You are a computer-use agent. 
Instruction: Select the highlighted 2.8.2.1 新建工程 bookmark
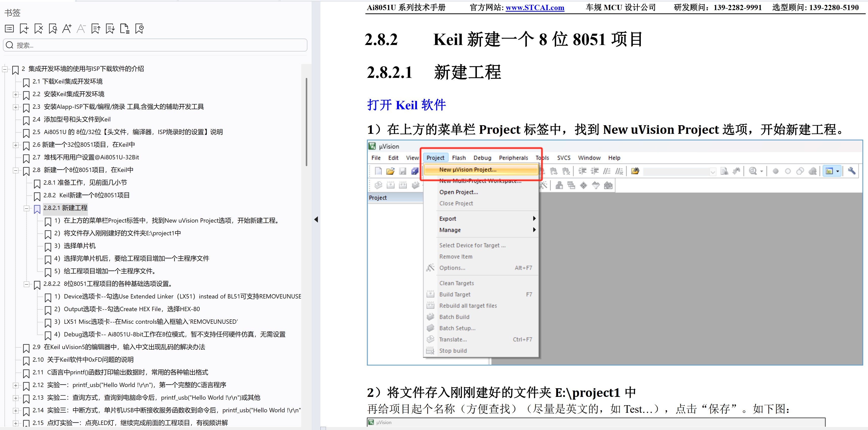tap(65, 208)
